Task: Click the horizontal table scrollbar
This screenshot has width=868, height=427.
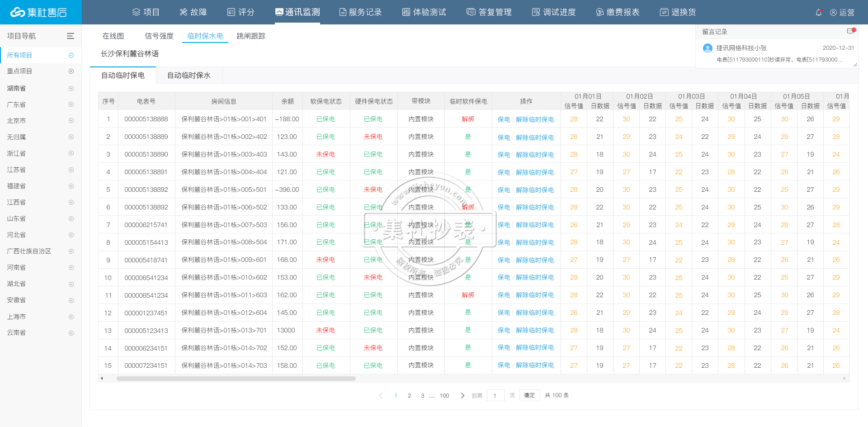Action: click(x=236, y=379)
